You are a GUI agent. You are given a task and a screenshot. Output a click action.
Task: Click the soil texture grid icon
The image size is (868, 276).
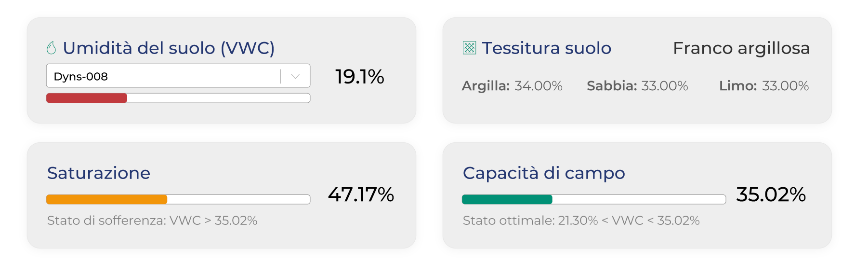469,48
